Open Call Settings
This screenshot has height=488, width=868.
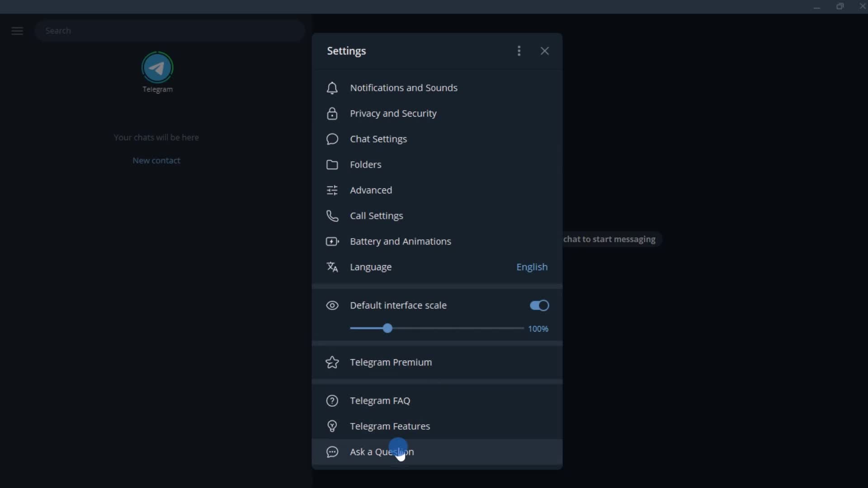(437, 216)
